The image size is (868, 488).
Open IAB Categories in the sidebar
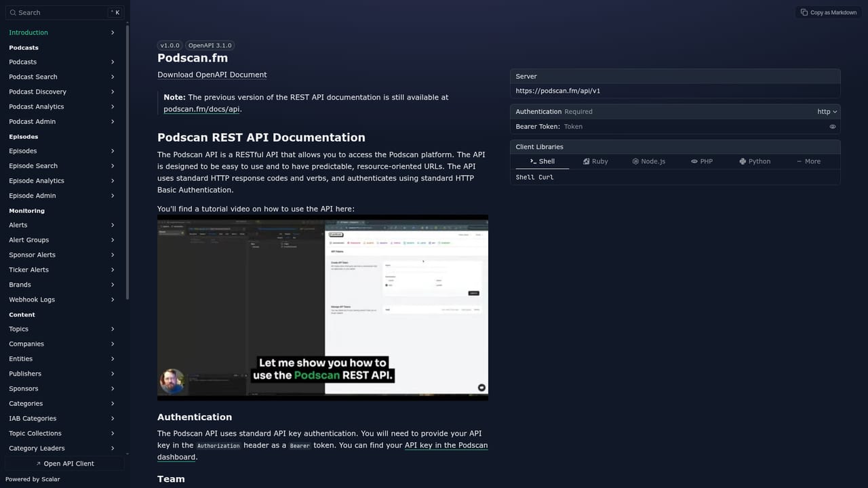62,419
